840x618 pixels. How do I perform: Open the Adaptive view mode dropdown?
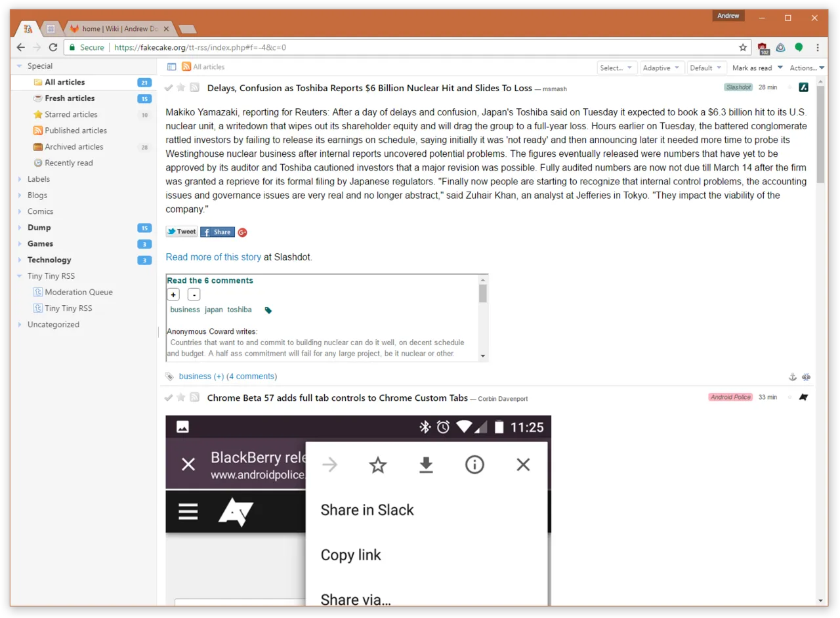pos(661,68)
